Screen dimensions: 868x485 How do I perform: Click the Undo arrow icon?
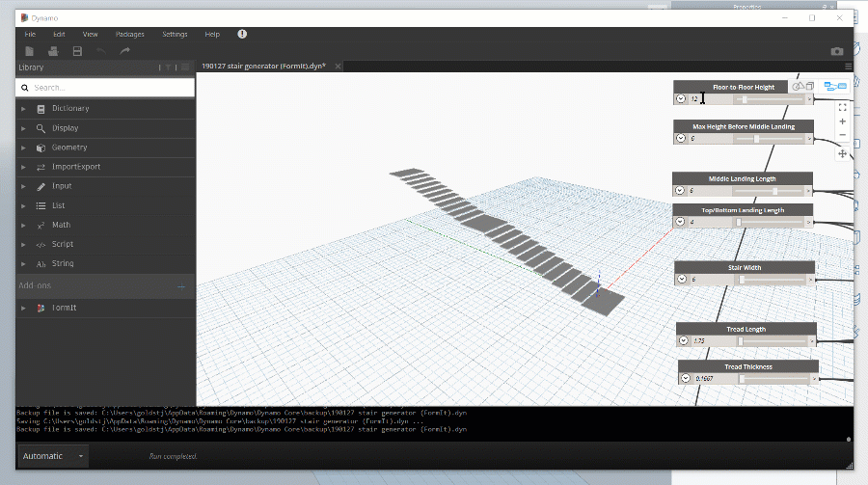(100, 51)
